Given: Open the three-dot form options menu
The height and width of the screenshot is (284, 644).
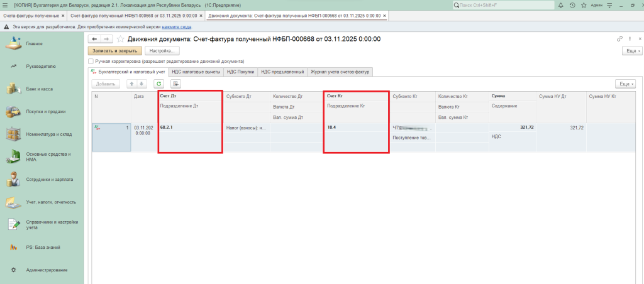Looking at the screenshot, I should tap(630, 39).
